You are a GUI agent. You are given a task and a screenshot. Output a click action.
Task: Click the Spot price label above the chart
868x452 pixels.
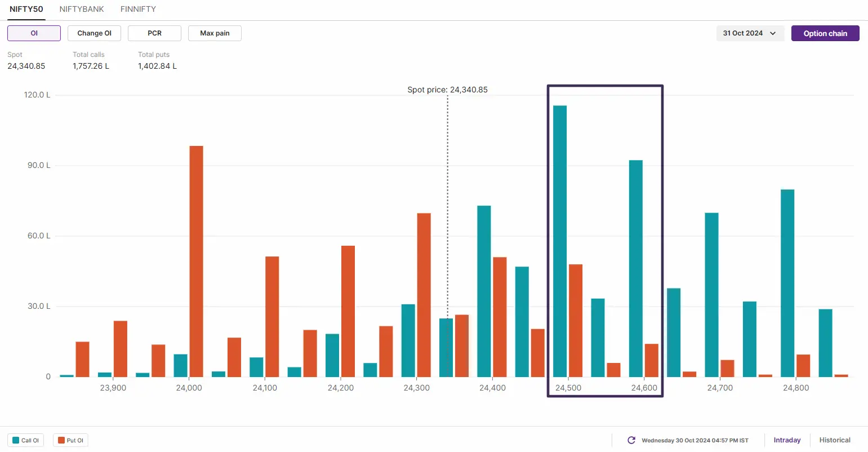pos(448,90)
